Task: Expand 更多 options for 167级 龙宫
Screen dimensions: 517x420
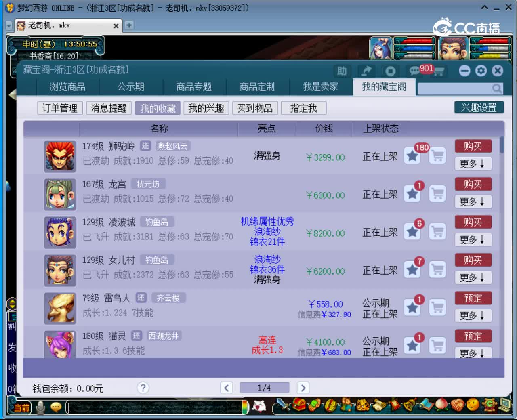Action: point(473,202)
